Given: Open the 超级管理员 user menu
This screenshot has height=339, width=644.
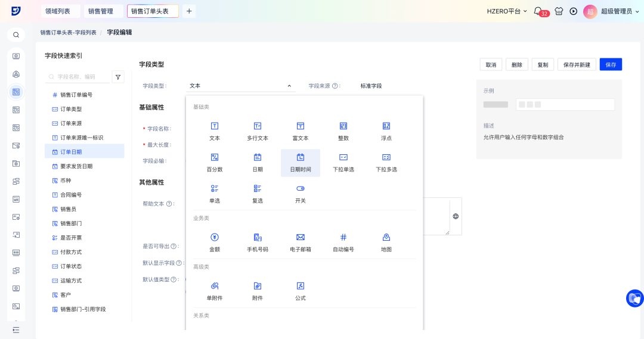Looking at the screenshot, I should point(616,11).
